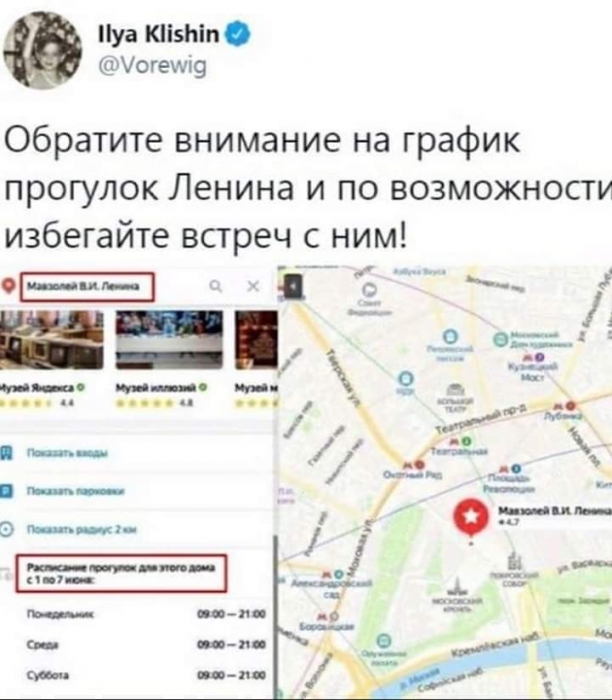This screenshot has width=612, height=700.
Task: Click the search magnifier icon
Action: (x=216, y=286)
